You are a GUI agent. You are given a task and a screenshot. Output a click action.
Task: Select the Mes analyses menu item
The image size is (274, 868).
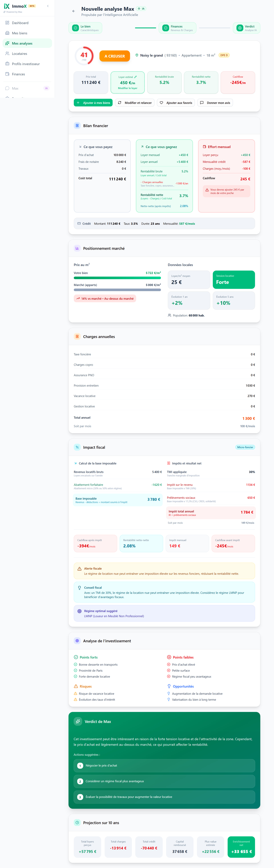(x=22, y=43)
